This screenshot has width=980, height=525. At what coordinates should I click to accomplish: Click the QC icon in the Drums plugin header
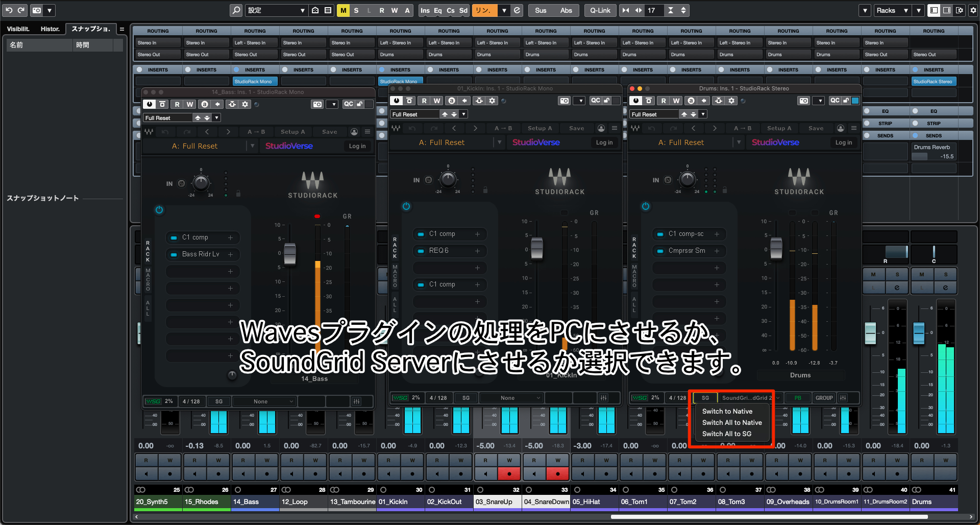[836, 100]
